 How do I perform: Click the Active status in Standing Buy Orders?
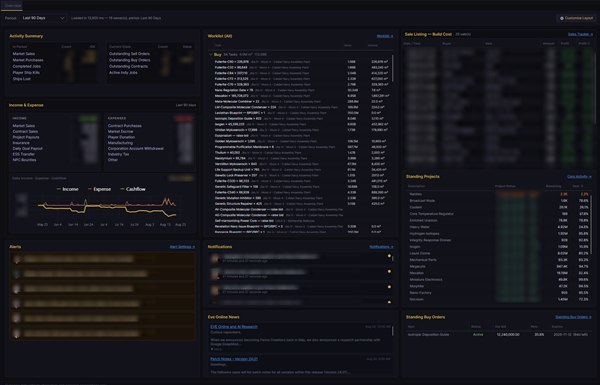[x=478, y=334]
